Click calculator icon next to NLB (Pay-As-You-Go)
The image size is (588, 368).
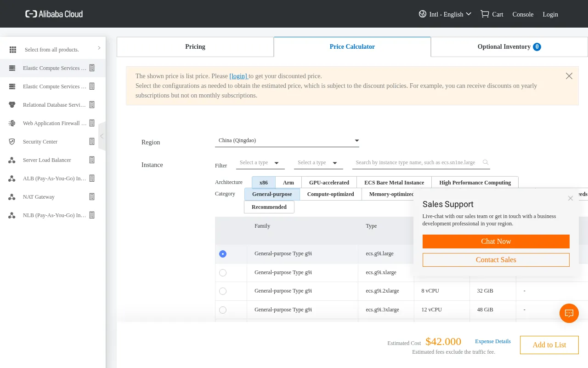point(92,215)
